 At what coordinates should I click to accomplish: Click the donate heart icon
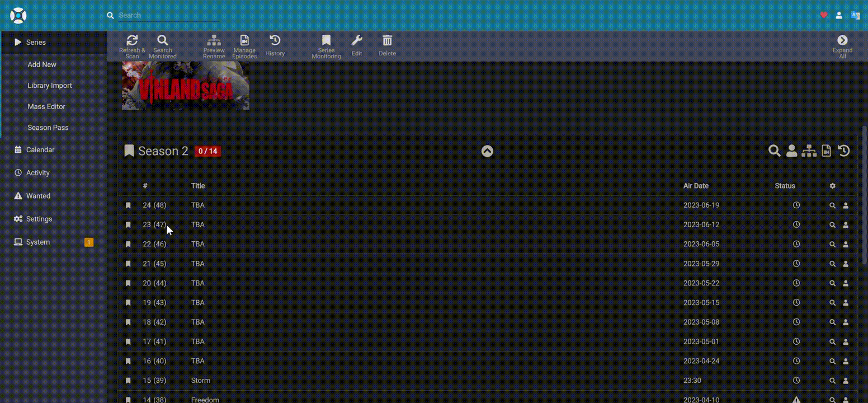pyautogui.click(x=823, y=15)
